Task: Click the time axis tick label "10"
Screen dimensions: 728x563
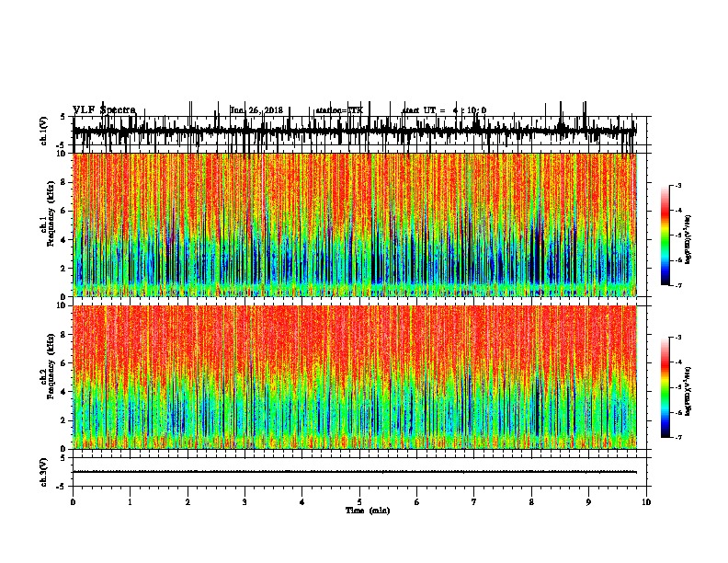Action: click(646, 501)
